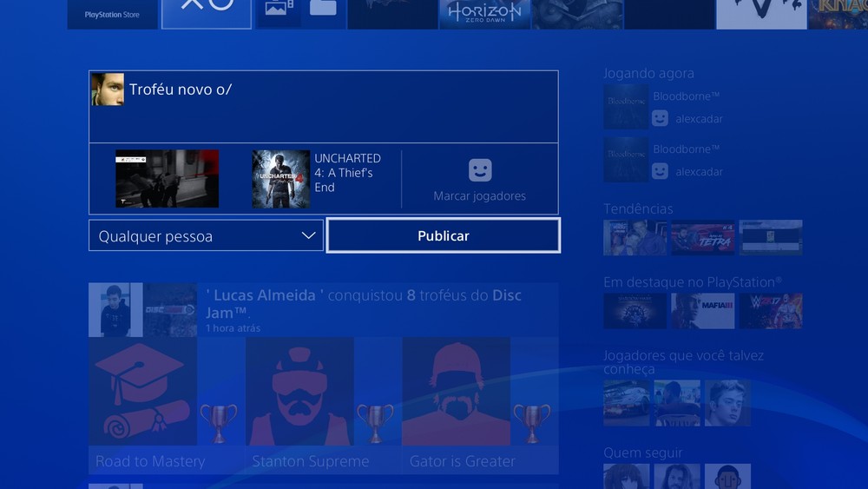The image size is (868, 489).
Task: Edit the Troféu novo post text field
Action: click(324, 106)
